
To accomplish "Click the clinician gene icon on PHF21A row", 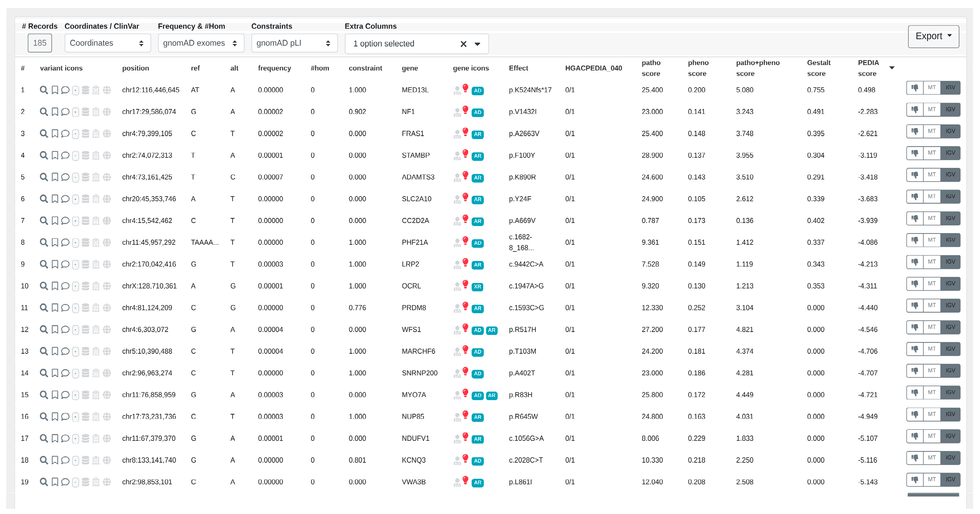I will click(x=457, y=243).
